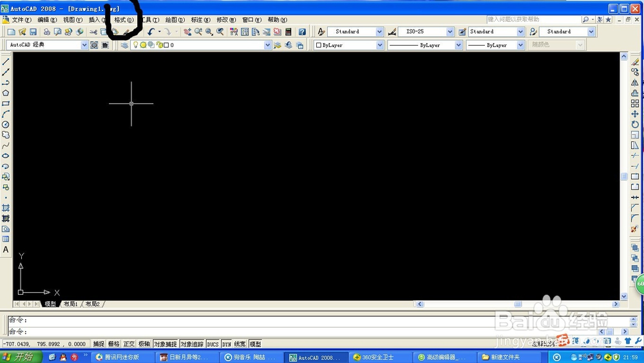Image resolution: width=644 pixels, height=363 pixels.
Task: Toggle Ortho mode (正交) in status bar
Action: 129,344
